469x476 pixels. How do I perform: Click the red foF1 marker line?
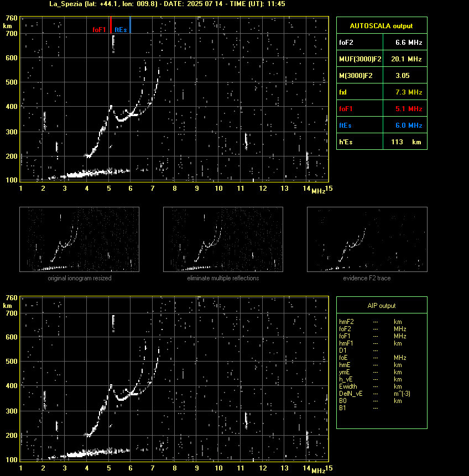point(111,25)
